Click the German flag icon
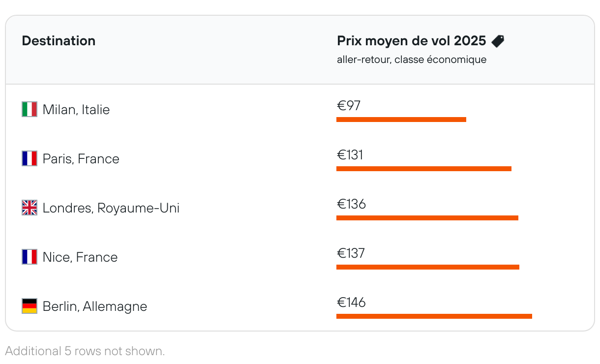The height and width of the screenshot is (364, 600). pos(30,306)
